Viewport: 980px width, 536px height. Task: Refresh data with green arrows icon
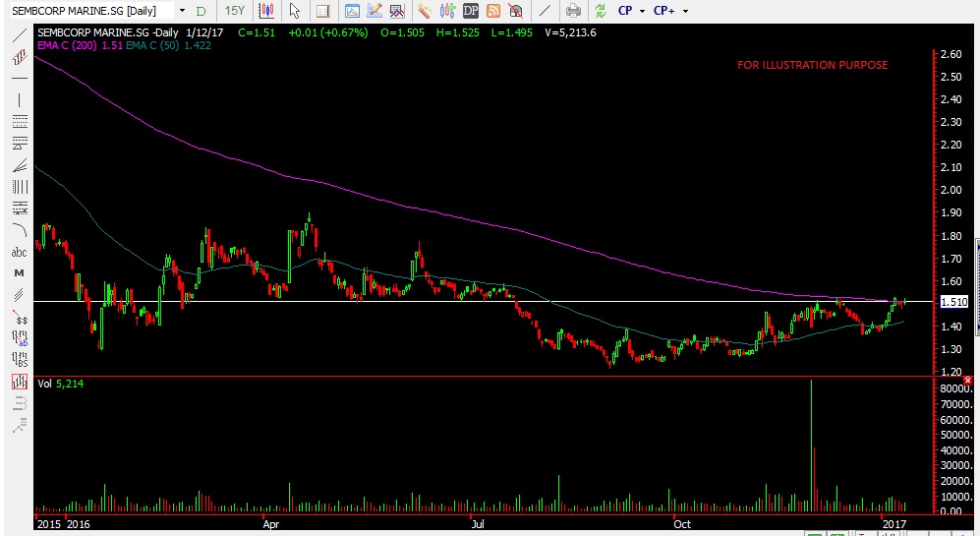600,11
